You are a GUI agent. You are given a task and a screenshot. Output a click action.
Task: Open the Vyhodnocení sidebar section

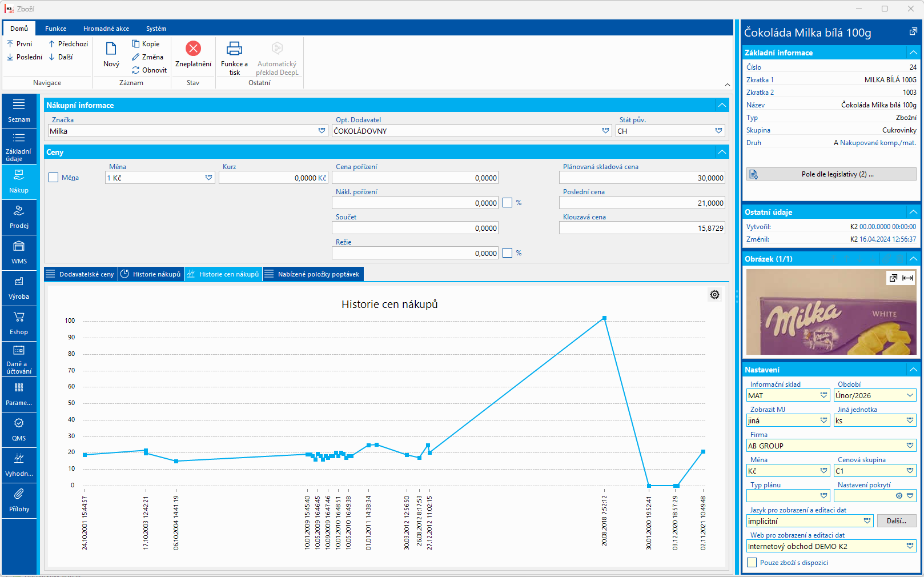pyautogui.click(x=19, y=465)
